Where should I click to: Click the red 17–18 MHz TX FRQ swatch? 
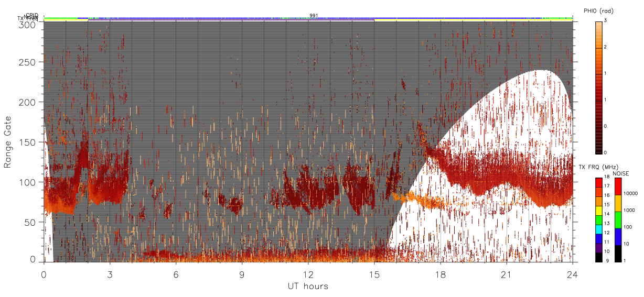pyautogui.click(x=599, y=183)
